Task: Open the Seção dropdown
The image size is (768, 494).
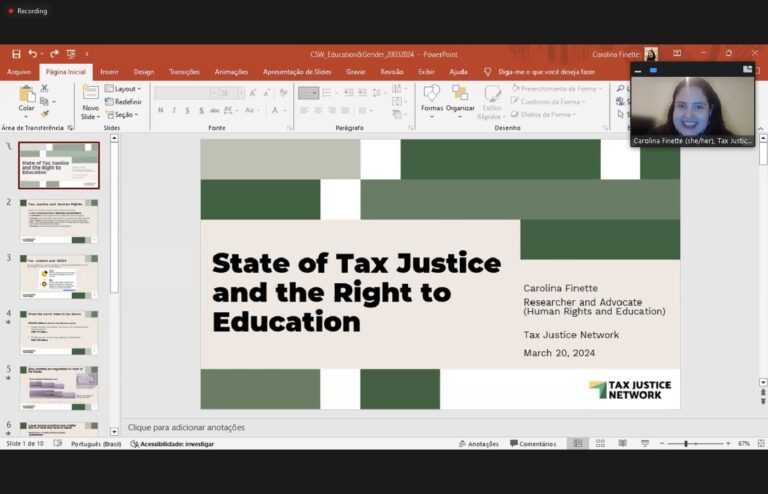Action: 122,115
